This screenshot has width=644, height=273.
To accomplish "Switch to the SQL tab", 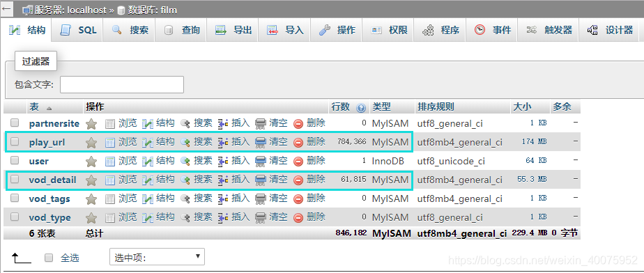I will (x=78, y=30).
